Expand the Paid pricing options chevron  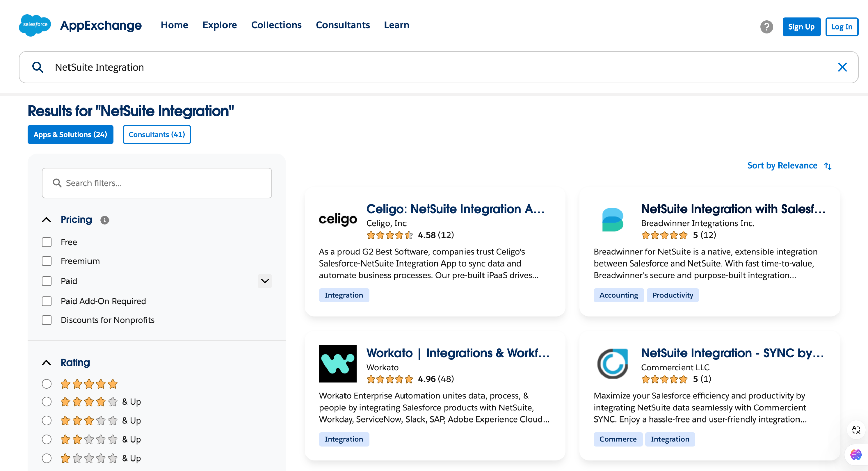[265, 281]
